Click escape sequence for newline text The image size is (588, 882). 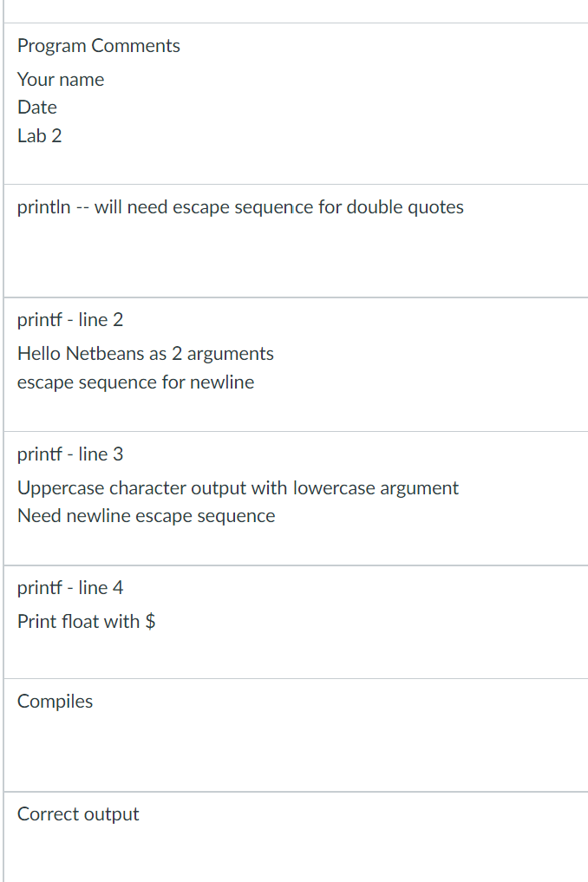tap(135, 382)
